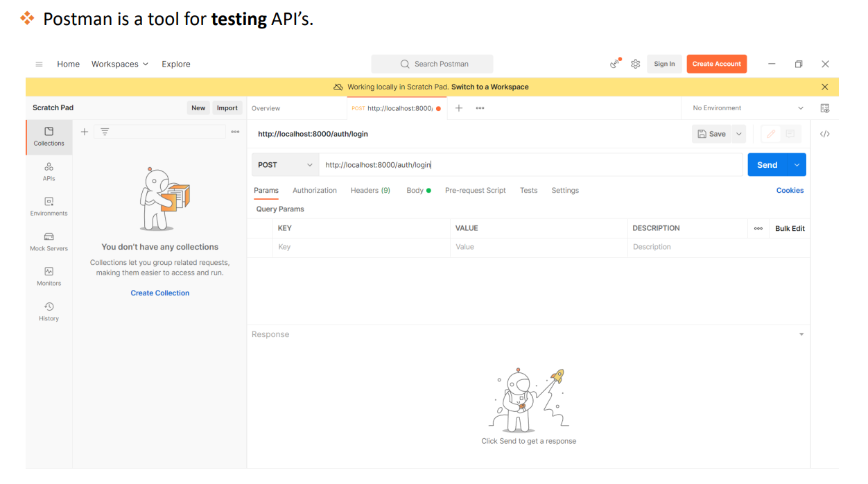Click the query param Description field
Screen dimensions: 868x484
click(719, 247)
